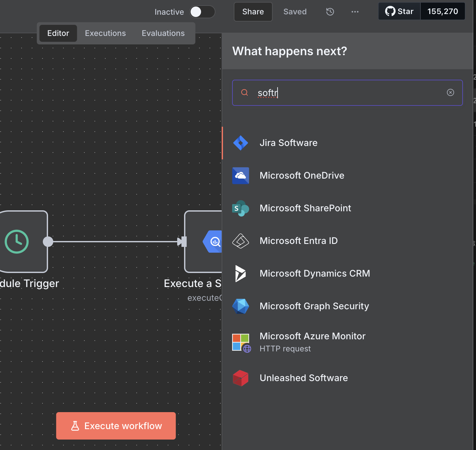Viewport: 476px width, 450px height.
Task: Add the Microsoft Entra ID node
Action: pyautogui.click(x=298, y=241)
